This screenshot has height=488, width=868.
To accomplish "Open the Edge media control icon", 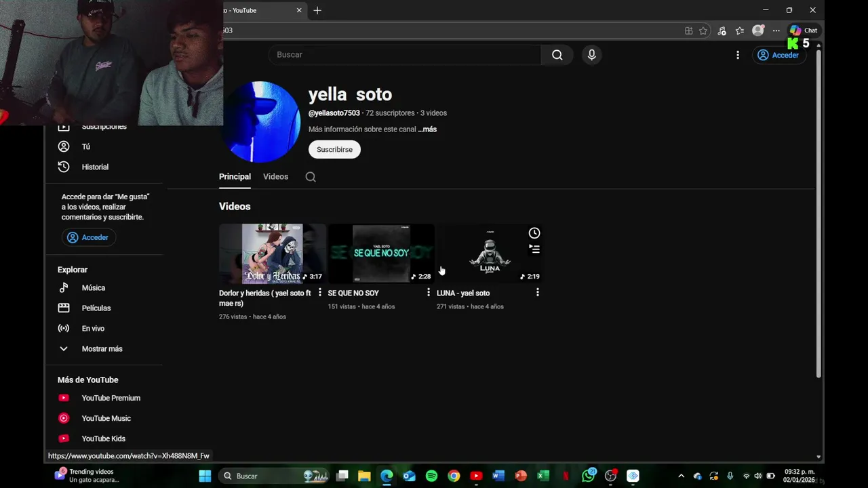I will [x=722, y=30].
